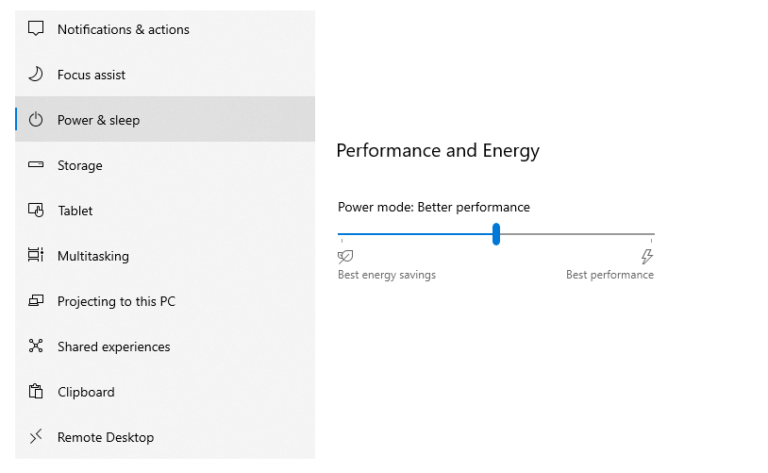This screenshot has width=768, height=473.
Task: Go to Storage settings page
Action: (165, 165)
